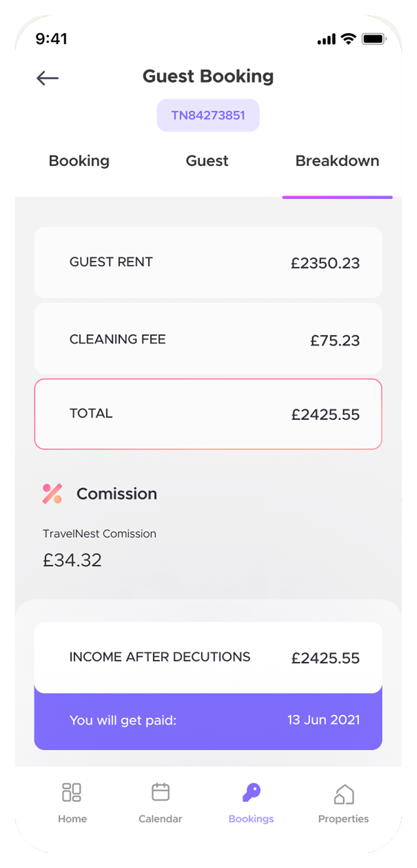Tap the You will get paid banner

pos(208,720)
